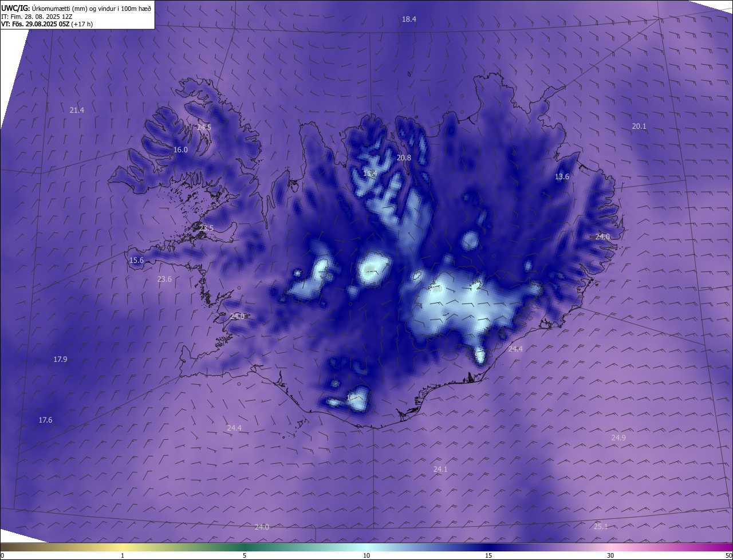Screen dimensions: 733x560
Task: Pick the yellow section of the color scale
Action: (x=123, y=547)
